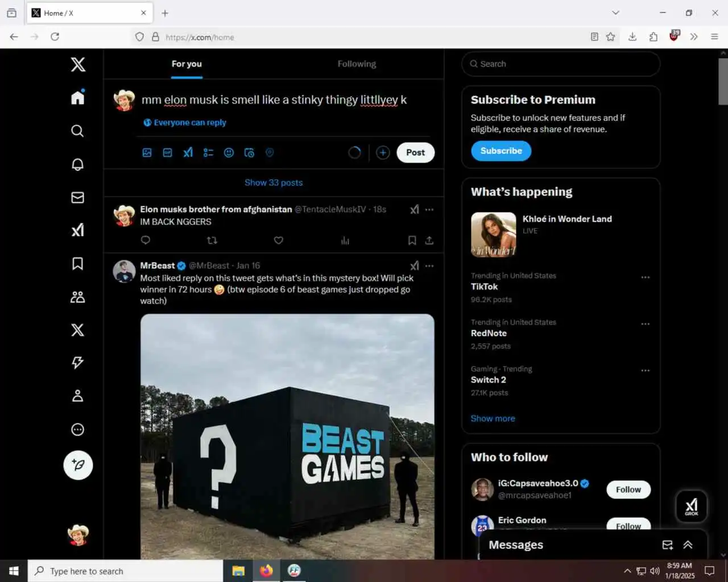This screenshot has height=582, width=728.
Task: Open options for the TikTok trend
Action: point(646,277)
